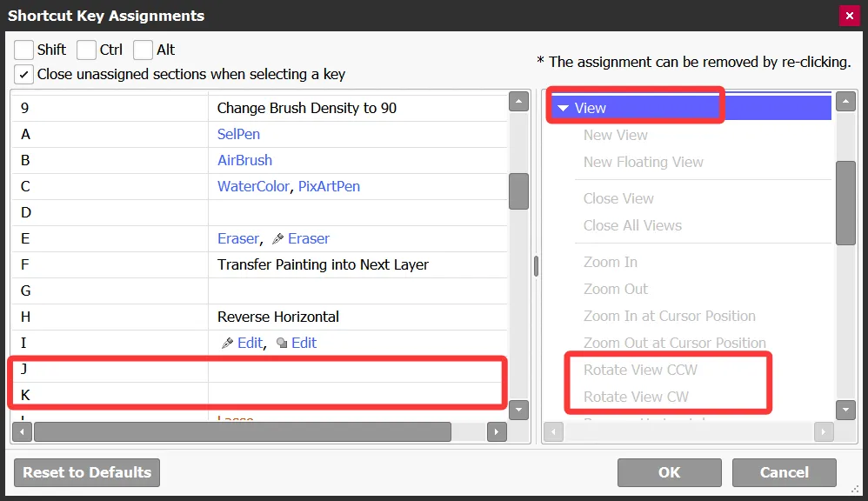
Task: Enable the Shift modifier checkbox
Action: click(23, 50)
